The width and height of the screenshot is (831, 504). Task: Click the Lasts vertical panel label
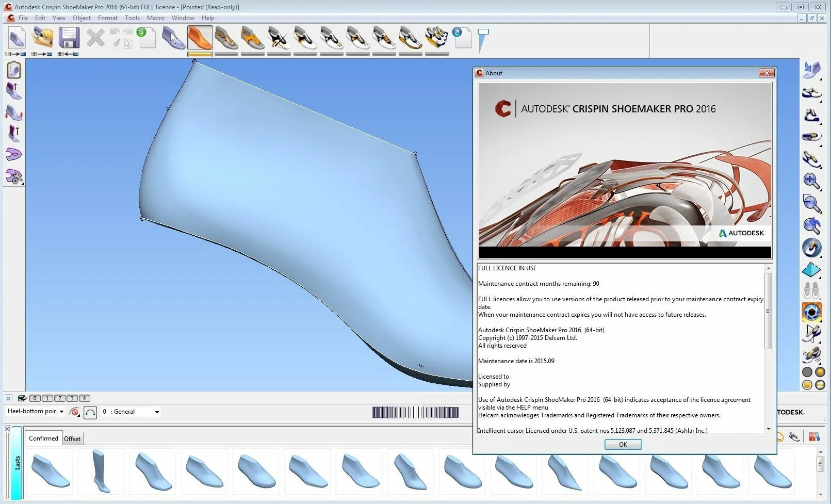click(17, 463)
